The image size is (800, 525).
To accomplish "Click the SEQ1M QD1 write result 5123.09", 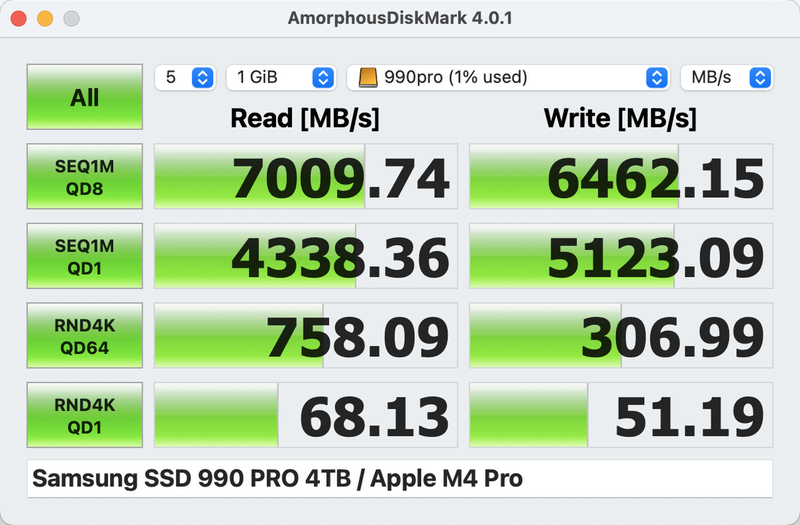I will point(621,256).
